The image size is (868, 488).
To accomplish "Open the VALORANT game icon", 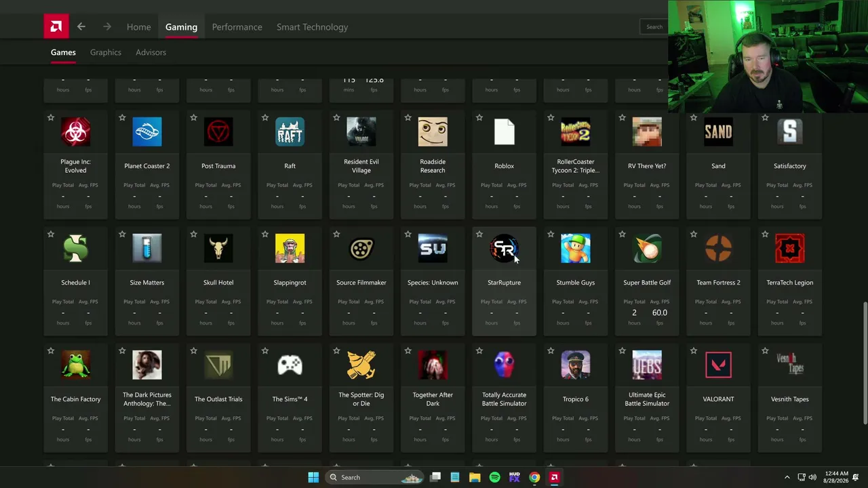I will (718, 365).
